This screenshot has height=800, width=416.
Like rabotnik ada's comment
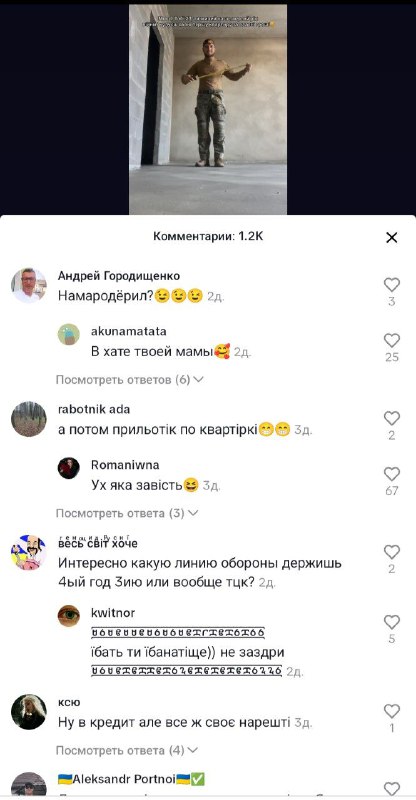click(x=391, y=418)
